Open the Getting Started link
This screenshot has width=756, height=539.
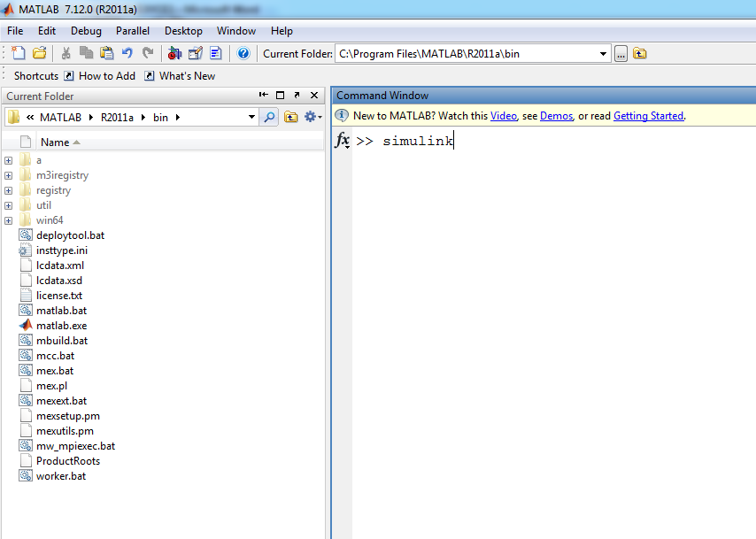[649, 116]
